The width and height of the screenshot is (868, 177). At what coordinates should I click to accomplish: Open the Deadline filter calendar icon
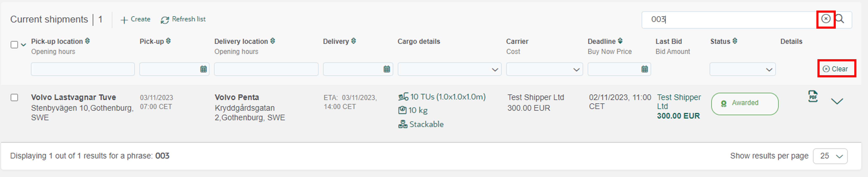[x=645, y=69]
